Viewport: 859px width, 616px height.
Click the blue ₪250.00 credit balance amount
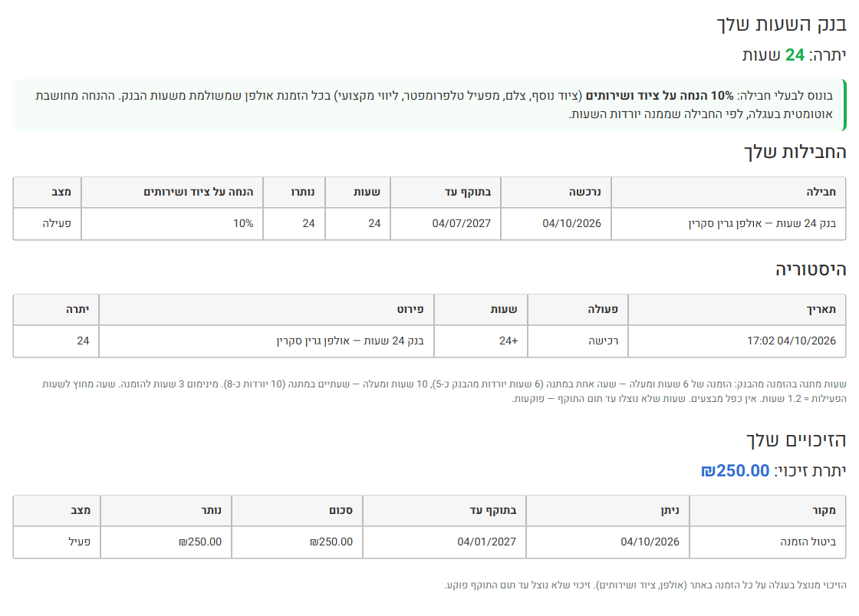tap(736, 471)
